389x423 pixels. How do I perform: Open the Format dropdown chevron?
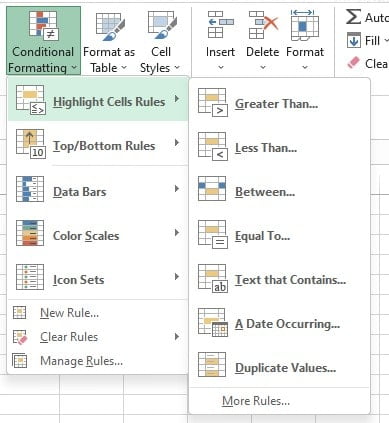[x=305, y=67]
